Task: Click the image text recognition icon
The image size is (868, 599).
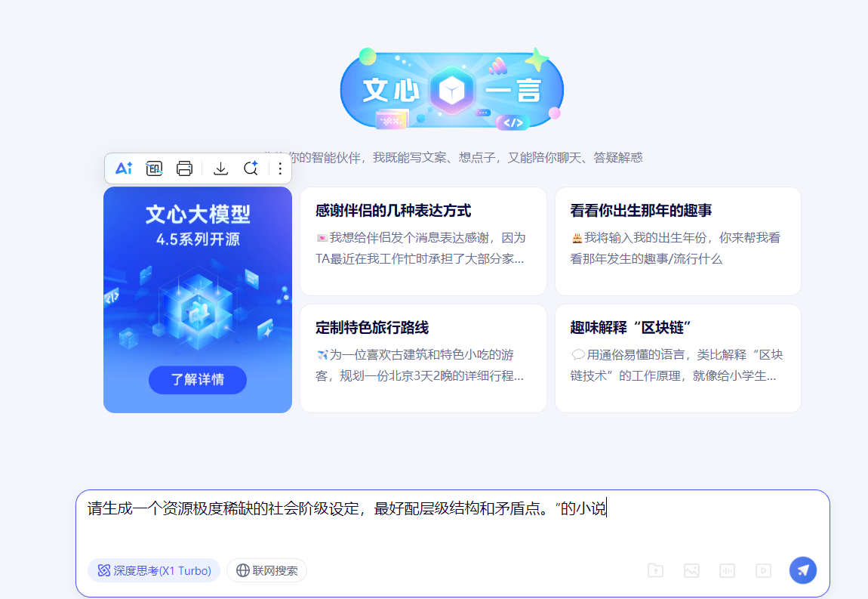Action: point(155,168)
